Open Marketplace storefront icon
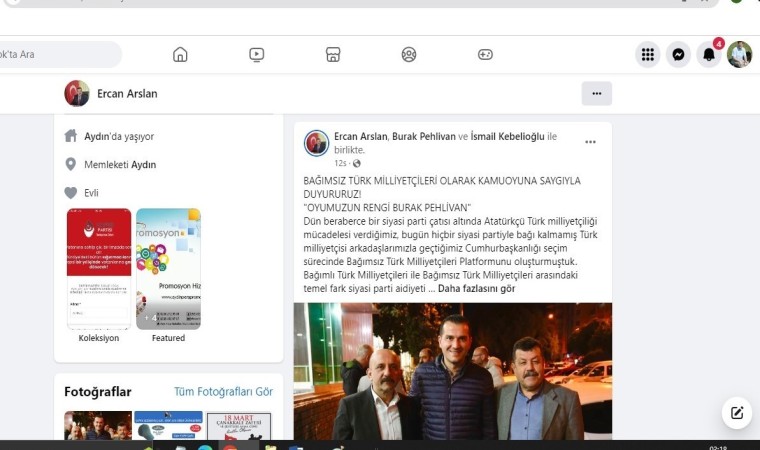Viewport: 760px width, 450px height. [x=333, y=55]
